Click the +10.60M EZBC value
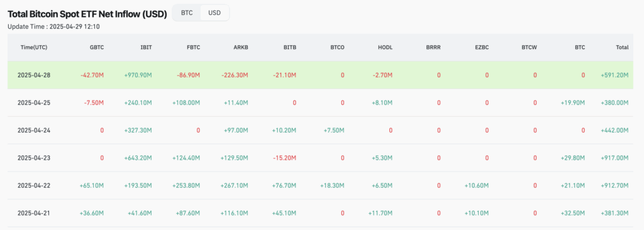The height and width of the screenshot is (230, 644). (477, 185)
